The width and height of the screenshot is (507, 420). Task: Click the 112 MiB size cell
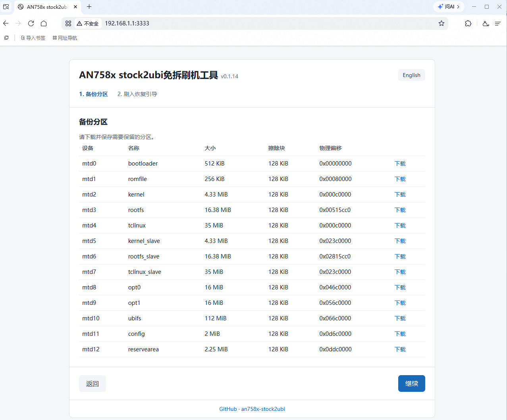(216, 318)
